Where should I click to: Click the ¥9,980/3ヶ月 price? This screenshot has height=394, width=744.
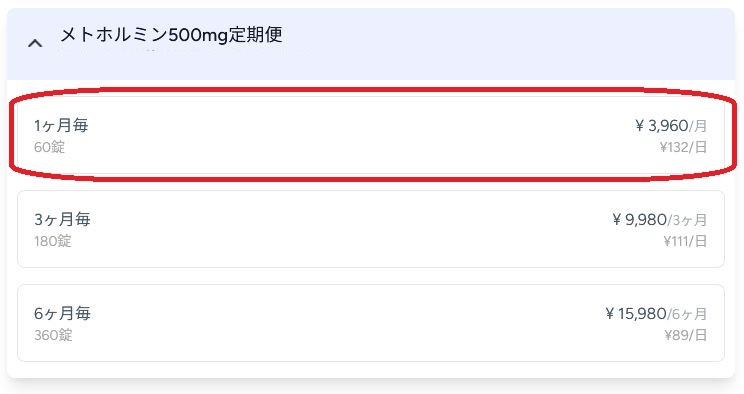coord(660,220)
